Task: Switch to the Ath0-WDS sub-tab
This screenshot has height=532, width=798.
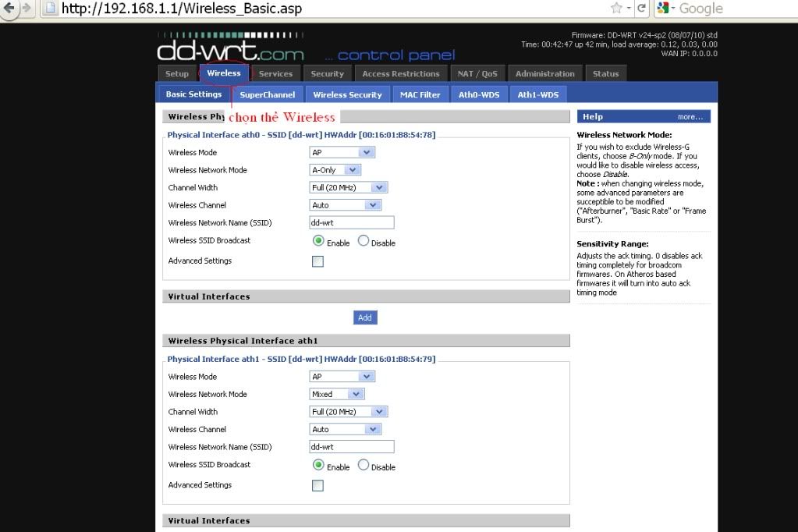Action: [479, 94]
